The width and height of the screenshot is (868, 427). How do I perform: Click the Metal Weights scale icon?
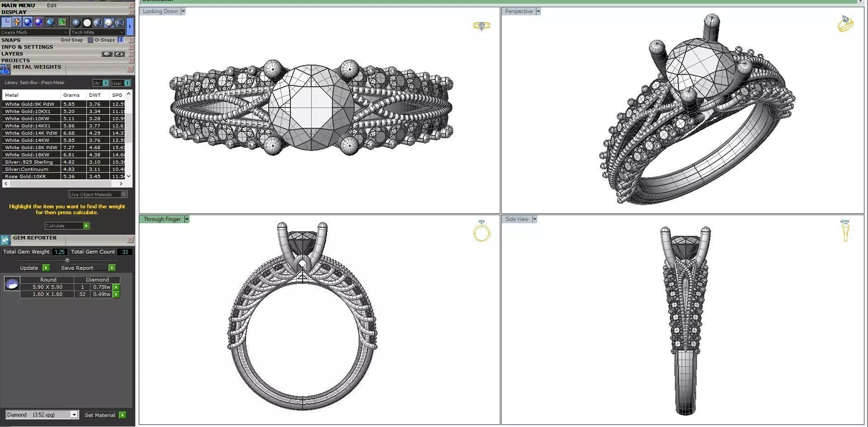pos(5,70)
